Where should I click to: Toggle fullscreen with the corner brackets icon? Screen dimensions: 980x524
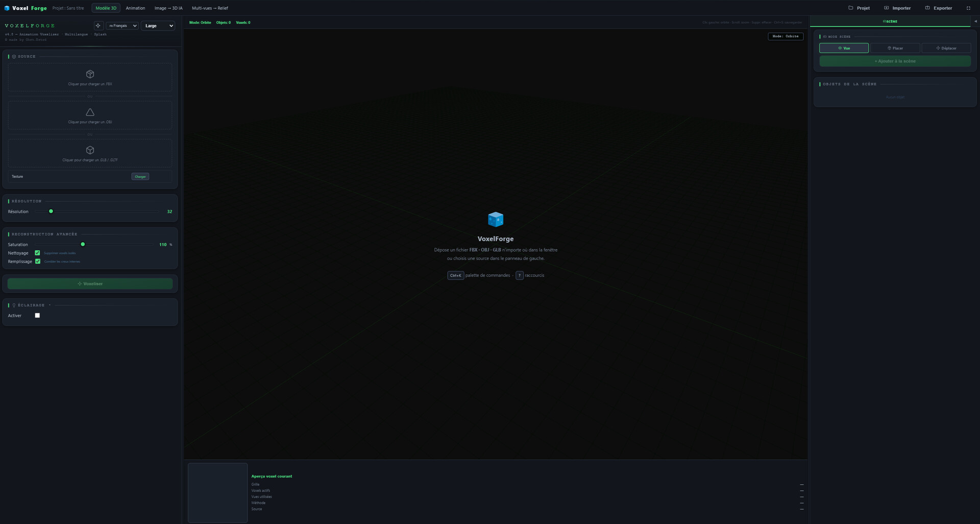click(968, 8)
